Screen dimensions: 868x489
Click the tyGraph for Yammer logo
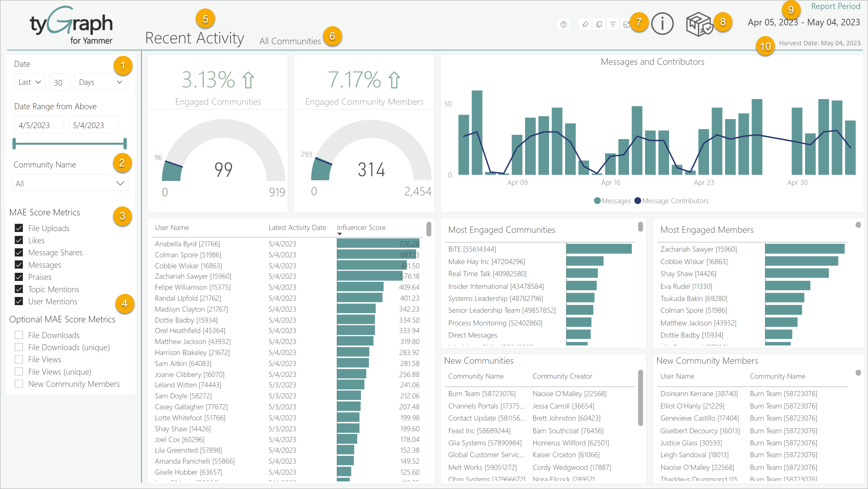click(71, 26)
